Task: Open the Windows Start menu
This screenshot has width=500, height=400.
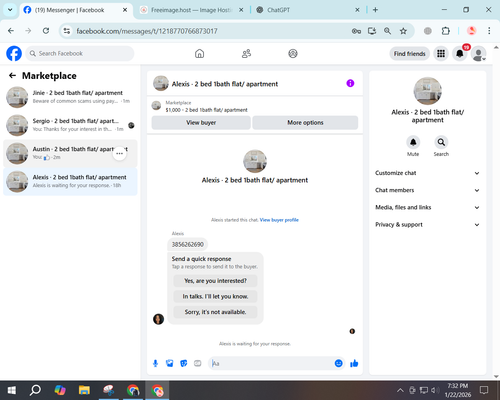Action: point(12,390)
